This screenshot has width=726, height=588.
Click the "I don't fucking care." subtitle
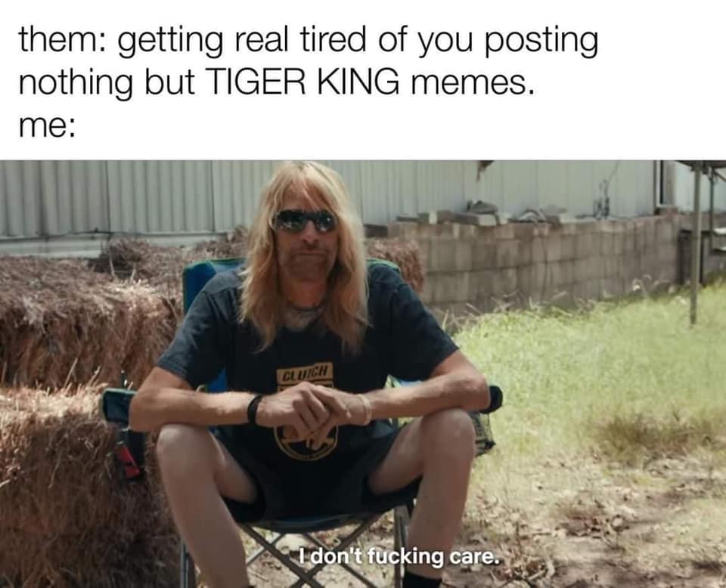[399, 556]
